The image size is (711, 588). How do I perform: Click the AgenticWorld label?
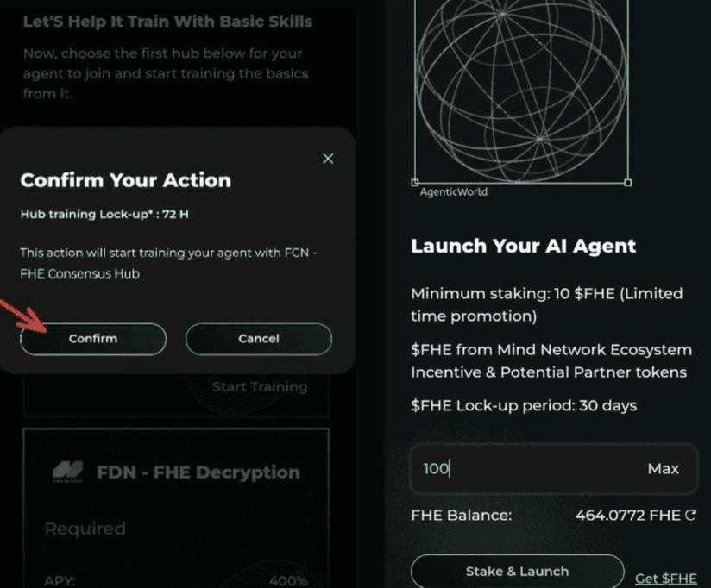(454, 191)
